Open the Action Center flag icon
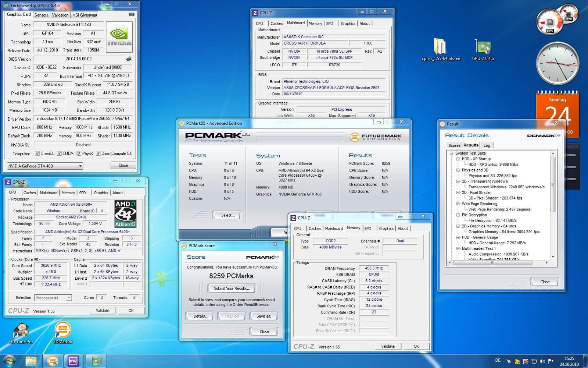 coord(551,361)
